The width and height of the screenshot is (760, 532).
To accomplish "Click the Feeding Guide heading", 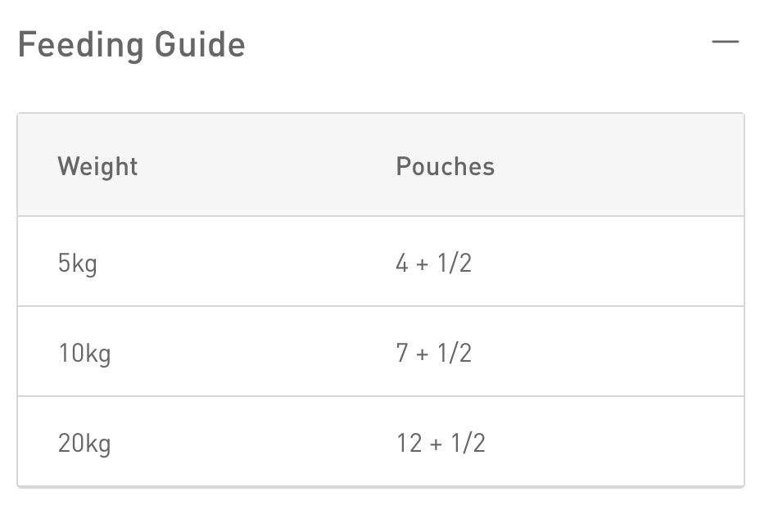I will tap(132, 44).
